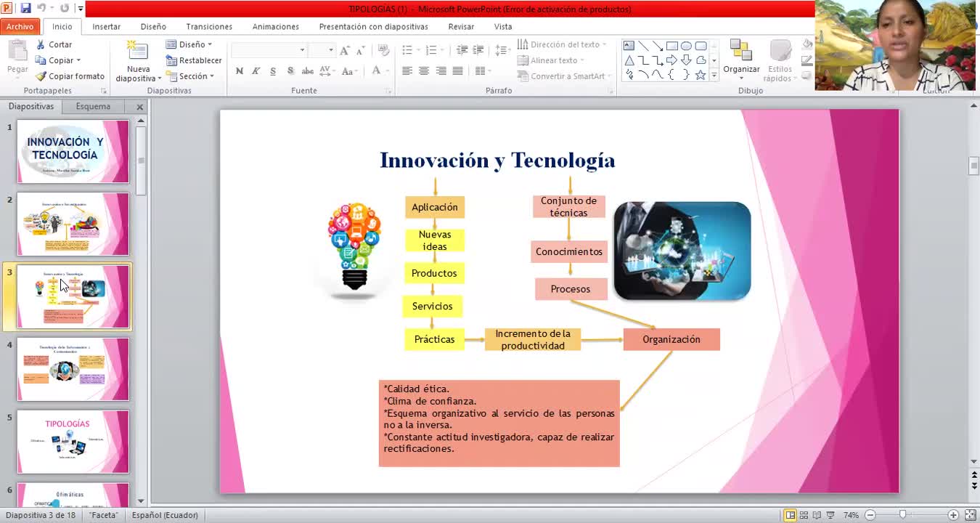Open the slide Diseño layout dropdown
The height and width of the screenshot is (523, 980).
pyautogui.click(x=189, y=45)
